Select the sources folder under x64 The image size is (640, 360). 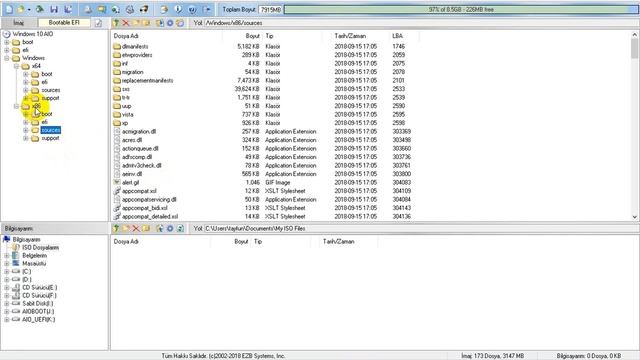pos(51,90)
